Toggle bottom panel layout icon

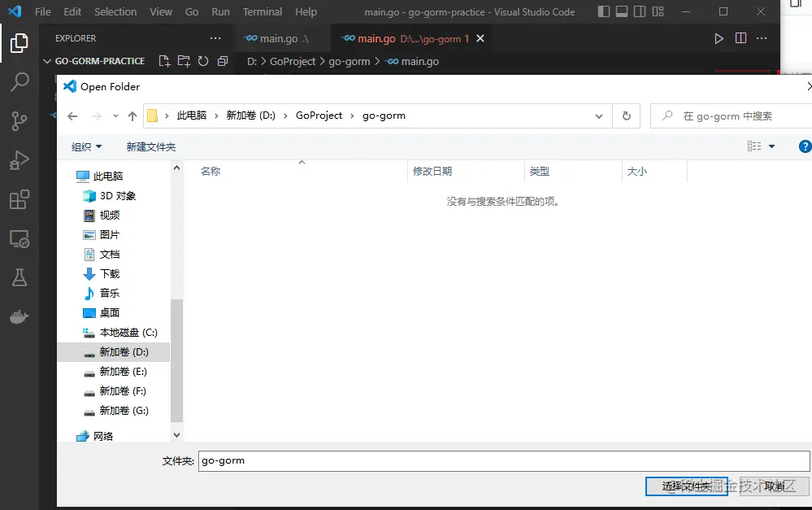[x=622, y=11]
